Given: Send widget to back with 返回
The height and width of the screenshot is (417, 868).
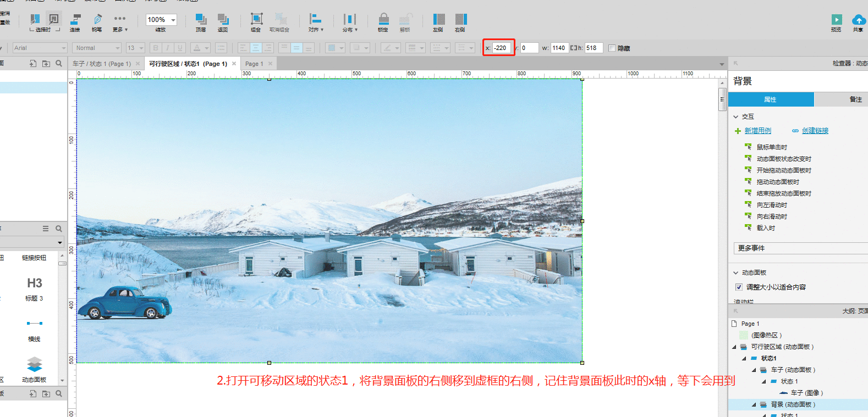Looking at the screenshot, I should (223, 23).
